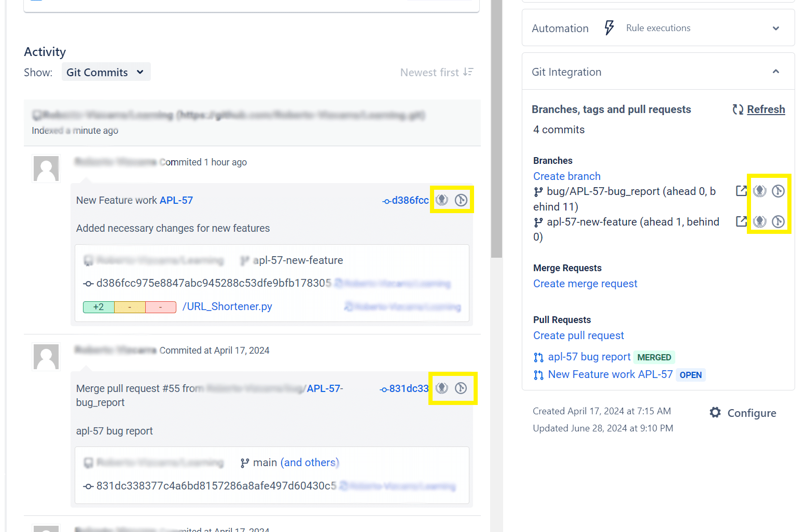This screenshot has width=806, height=532.
Task: Open commit d386fcc in GitKraken via octopus icon
Action: (442, 200)
